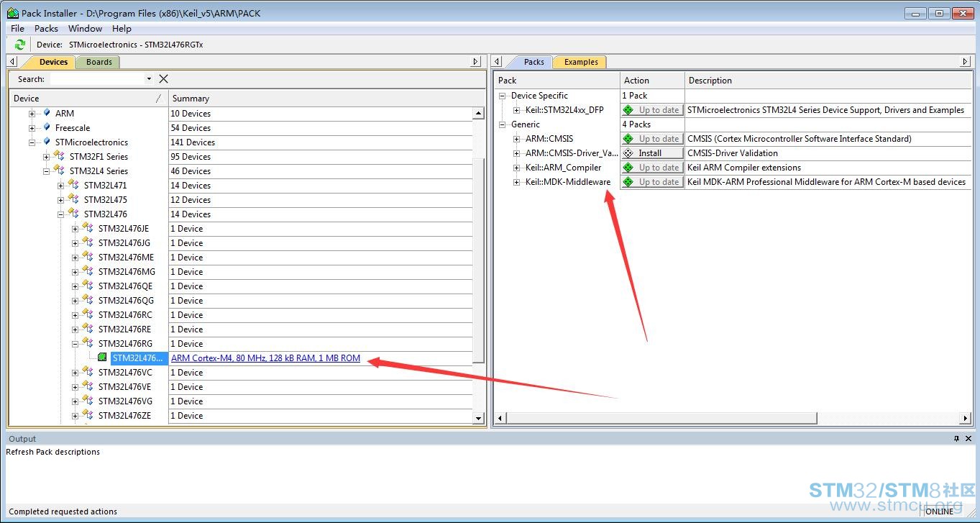This screenshot has height=523, width=980.
Task: Click the Pack Installer title bar icon
Action: click(x=13, y=13)
